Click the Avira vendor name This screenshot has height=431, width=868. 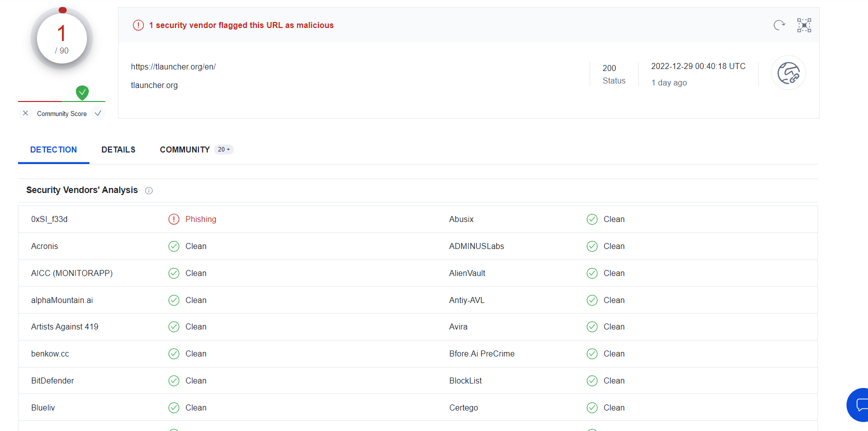458,327
